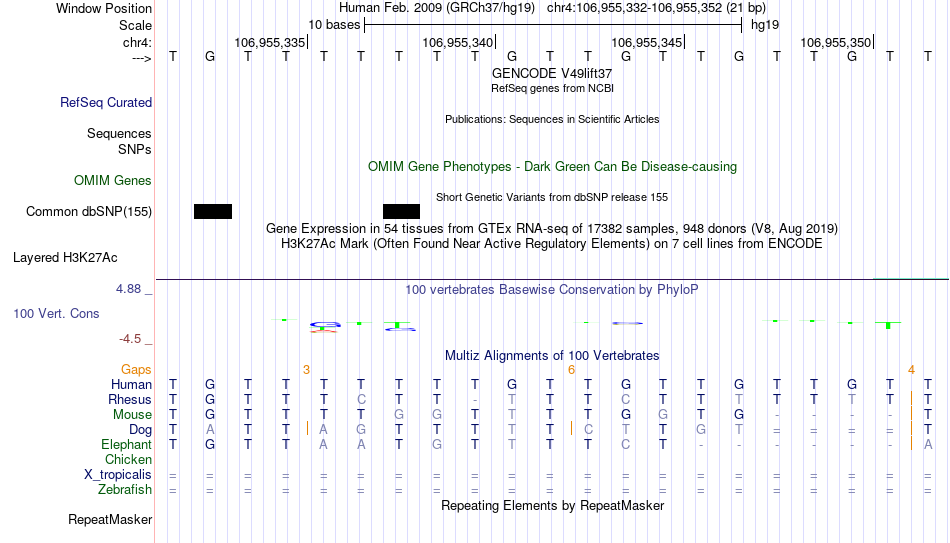Click the GENCODE V49lift37 track title
Viewport: 950px width, 543px height.
tap(552, 73)
